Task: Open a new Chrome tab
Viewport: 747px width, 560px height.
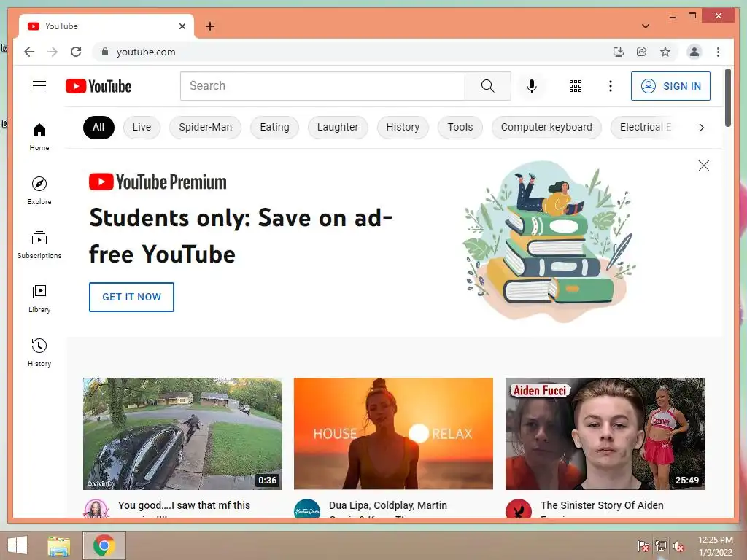Action: pos(210,26)
